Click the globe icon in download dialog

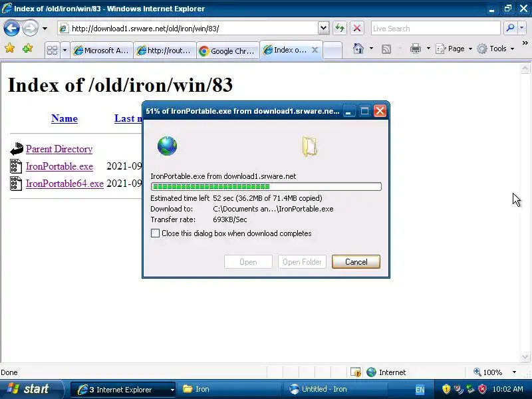point(167,146)
